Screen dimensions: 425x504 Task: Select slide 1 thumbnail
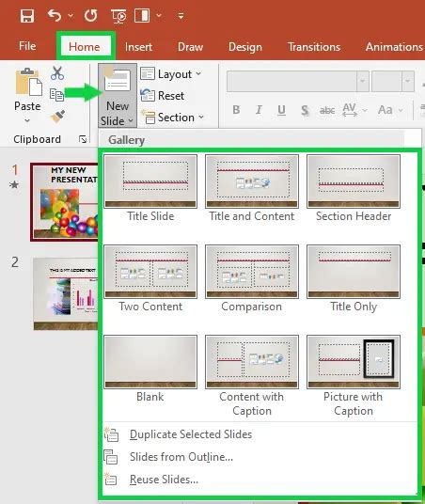pyautogui.click(x=64, y=202)
